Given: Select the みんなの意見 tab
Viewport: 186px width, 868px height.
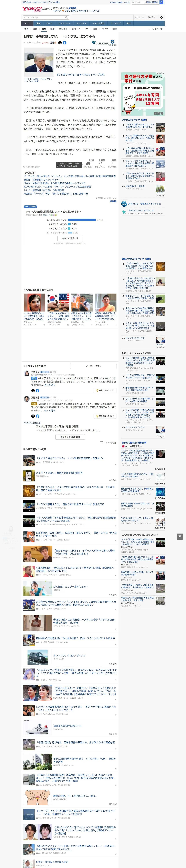Looking at the screenshot, I should pos(98,24).
